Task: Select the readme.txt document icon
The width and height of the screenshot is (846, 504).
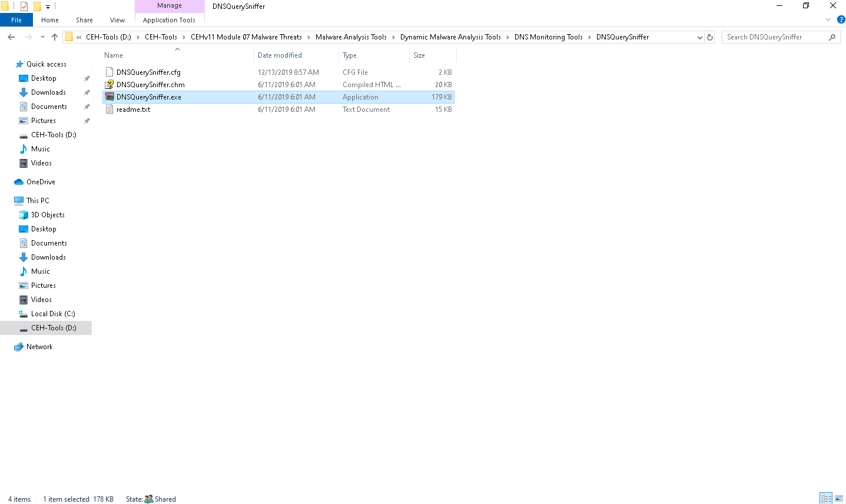Action: pyautogui.click(x=110, y=110)
